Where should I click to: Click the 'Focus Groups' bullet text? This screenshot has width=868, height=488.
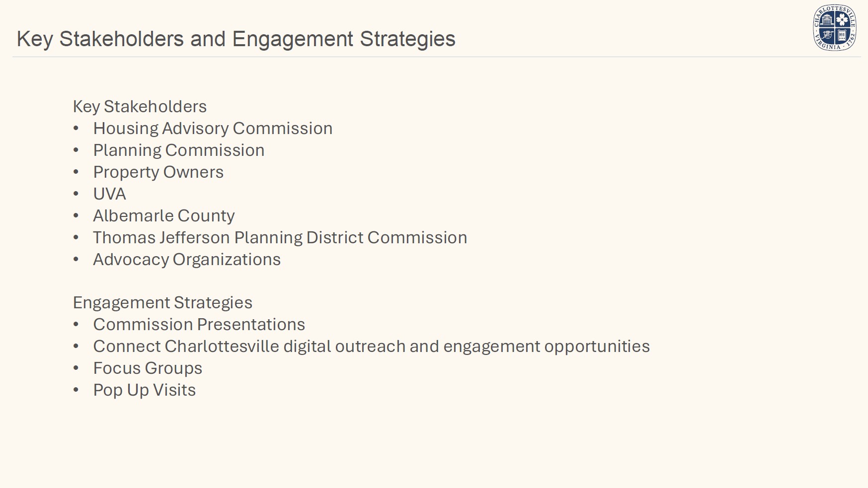tap(148, 368)
